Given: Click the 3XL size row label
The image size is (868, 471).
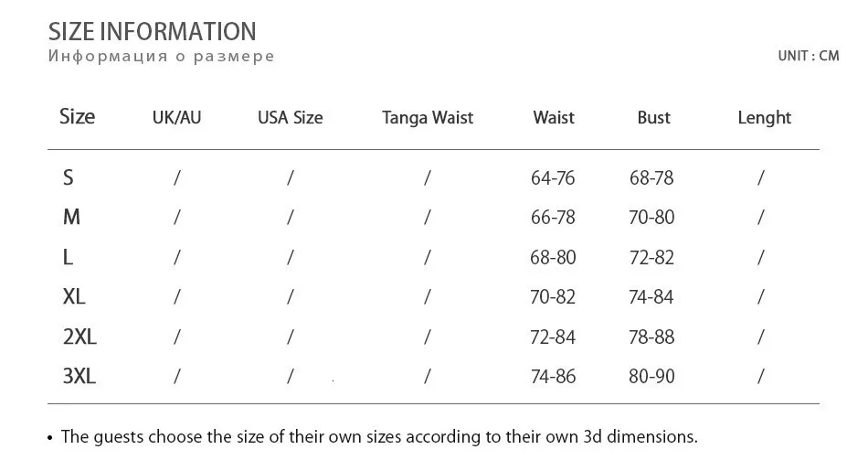Looking at the screenshot, I should [79, 376].
